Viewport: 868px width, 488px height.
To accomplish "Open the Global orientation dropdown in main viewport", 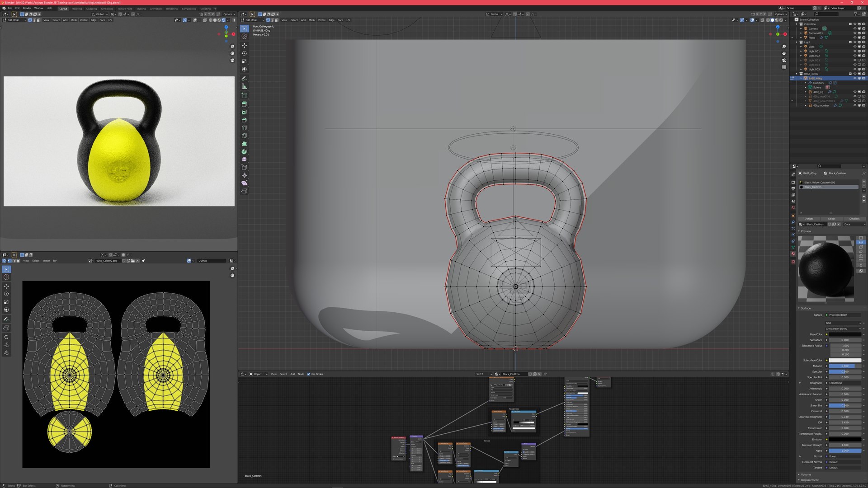I will (495, 14).
